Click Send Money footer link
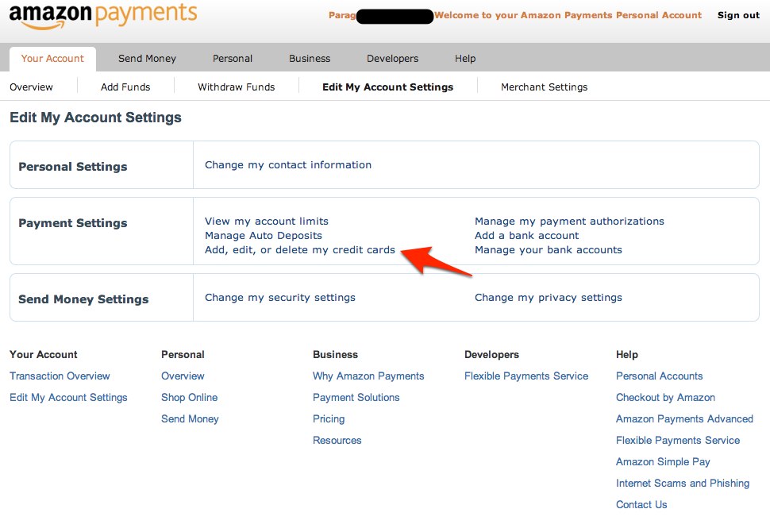 [x=190, y=419]
